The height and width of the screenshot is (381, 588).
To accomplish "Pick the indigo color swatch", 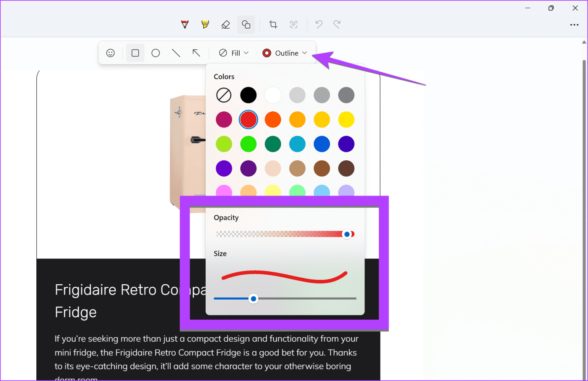I will coord(346,144).
